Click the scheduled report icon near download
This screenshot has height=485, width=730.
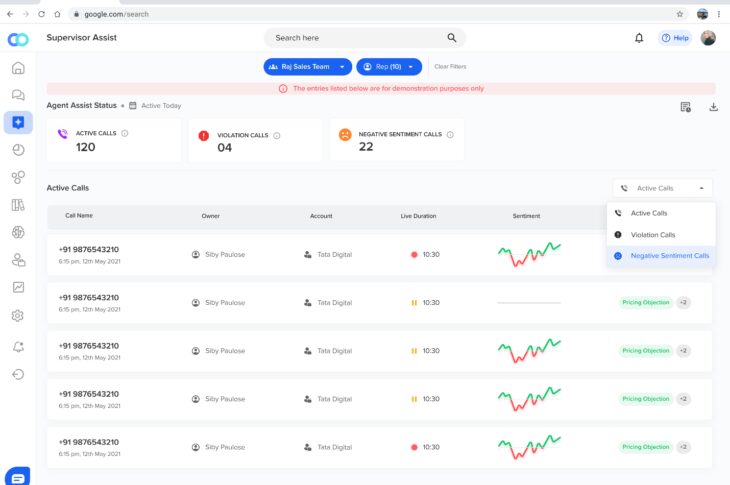(686, 107)
